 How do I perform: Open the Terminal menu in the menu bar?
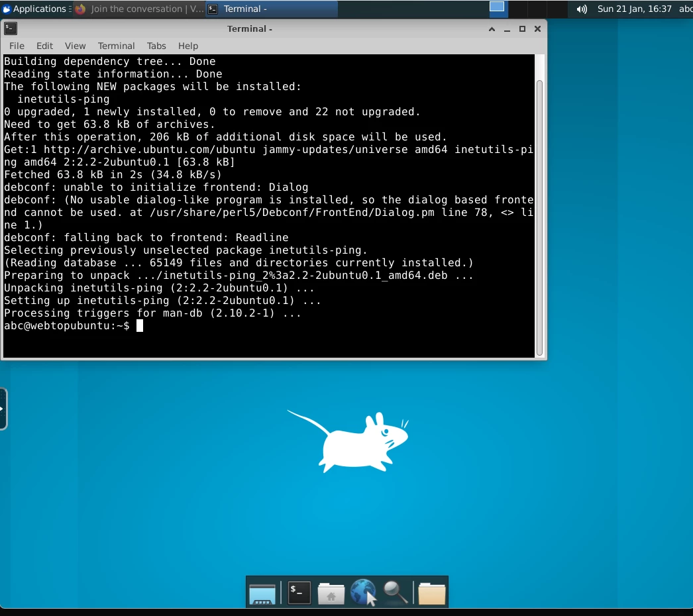[x=116, y=46]
